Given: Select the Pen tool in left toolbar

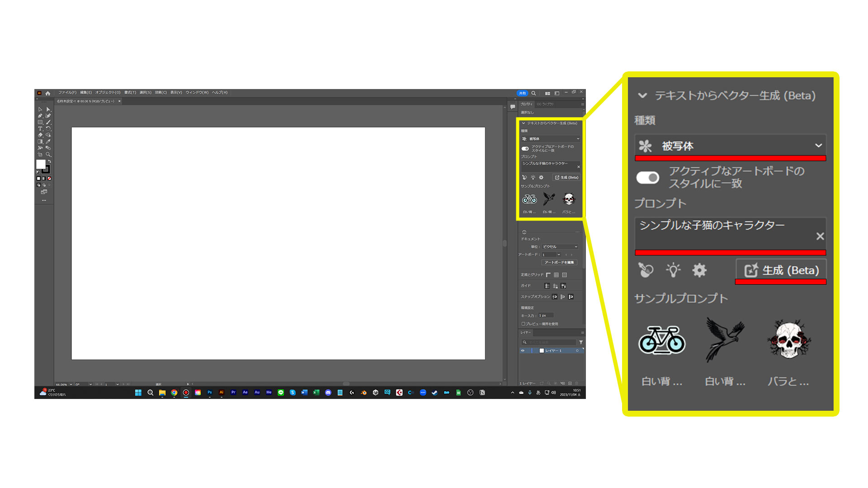Looking at the screenshot, I should (40, 116).
